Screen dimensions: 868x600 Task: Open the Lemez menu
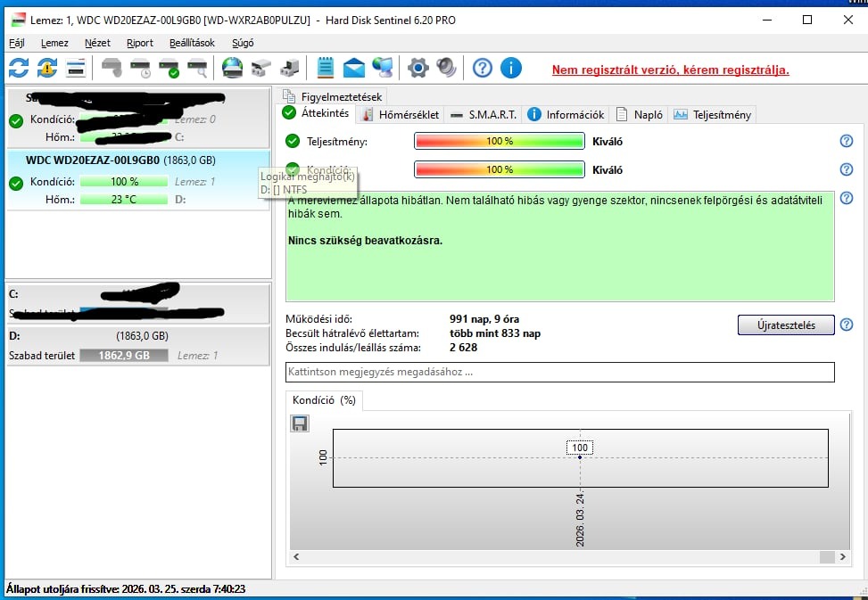pos(54,43)
